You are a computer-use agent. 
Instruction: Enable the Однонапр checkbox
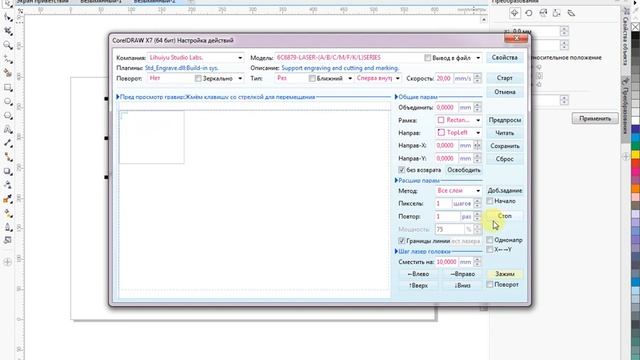(490, 240)
